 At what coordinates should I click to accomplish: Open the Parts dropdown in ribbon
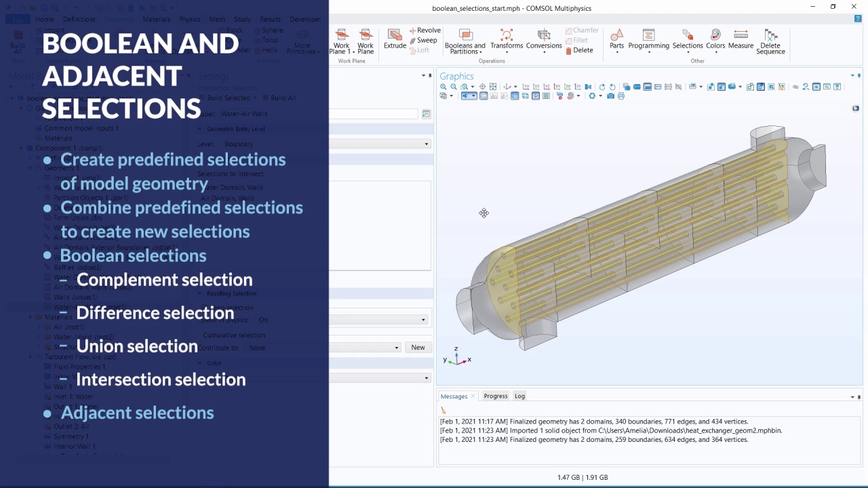coord(616,42)
